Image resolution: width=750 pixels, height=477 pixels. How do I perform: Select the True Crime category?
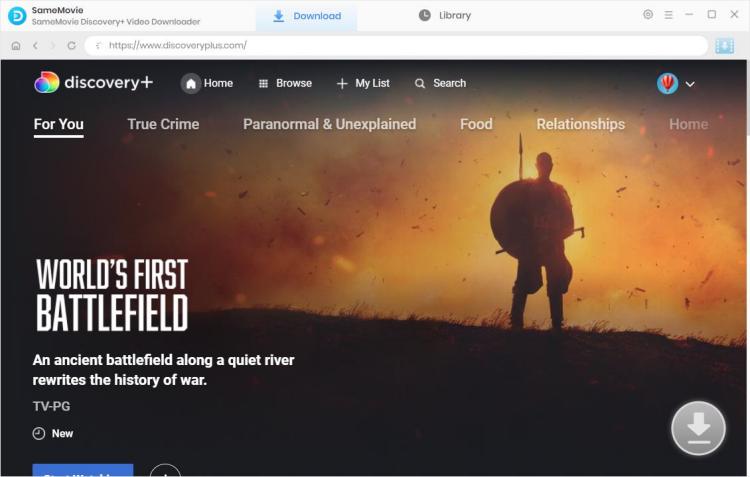pyautogui.click(x=163, y=124)
